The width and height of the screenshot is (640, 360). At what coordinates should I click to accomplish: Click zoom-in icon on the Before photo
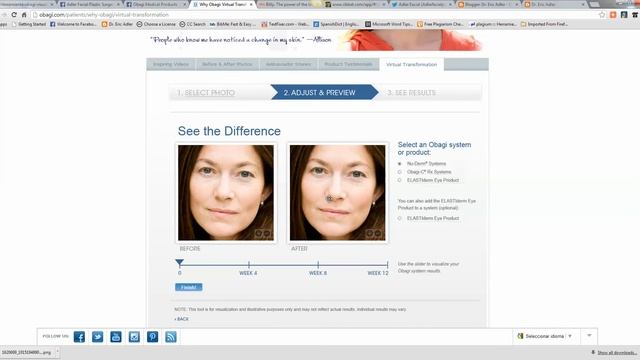point(258,233)
